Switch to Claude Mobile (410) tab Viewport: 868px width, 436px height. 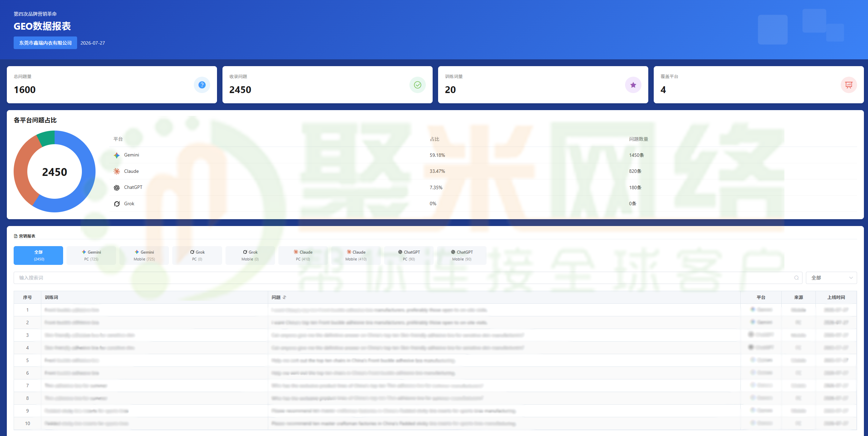tap(356, 255)
